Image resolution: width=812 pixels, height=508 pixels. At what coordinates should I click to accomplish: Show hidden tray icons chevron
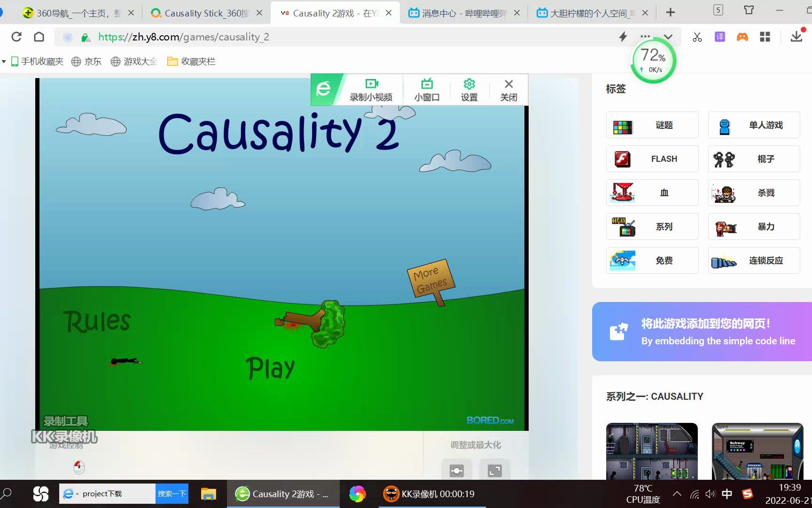click(677, 494)
